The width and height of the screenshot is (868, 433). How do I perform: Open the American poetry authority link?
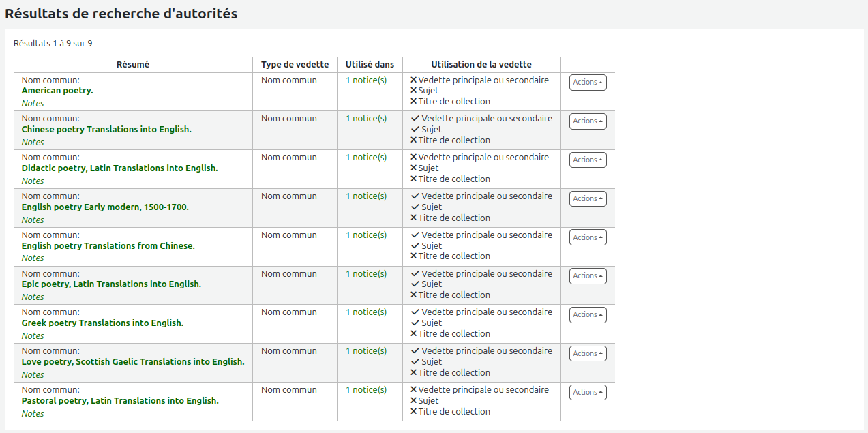(x=57, y=91)
